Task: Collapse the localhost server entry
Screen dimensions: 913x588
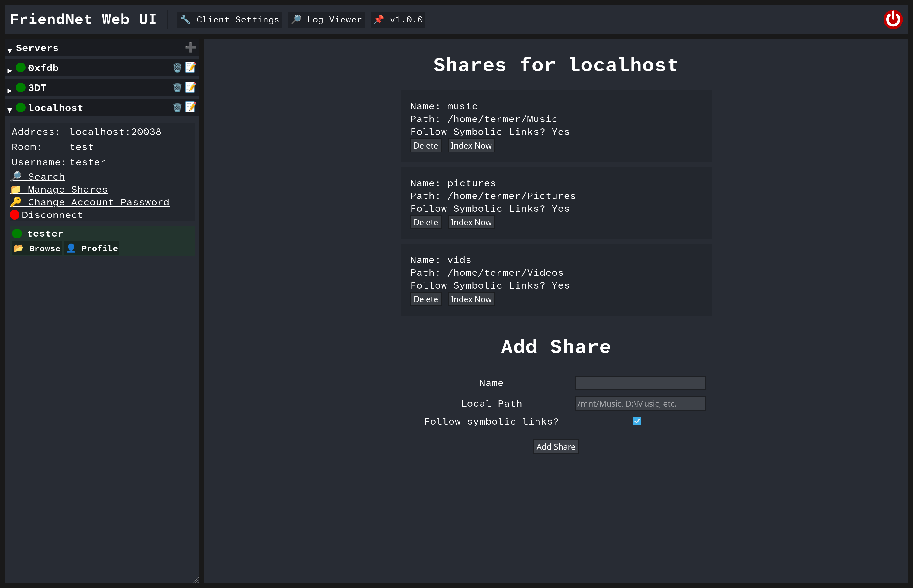Action: pyautogui.click(x=9, y=110)
